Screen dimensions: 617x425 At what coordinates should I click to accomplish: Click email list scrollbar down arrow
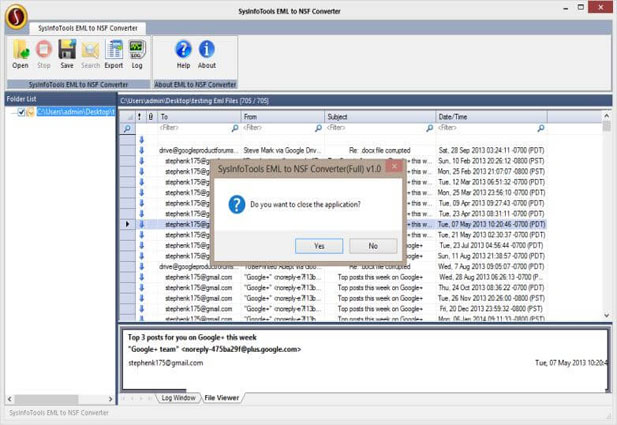[606, 316]
